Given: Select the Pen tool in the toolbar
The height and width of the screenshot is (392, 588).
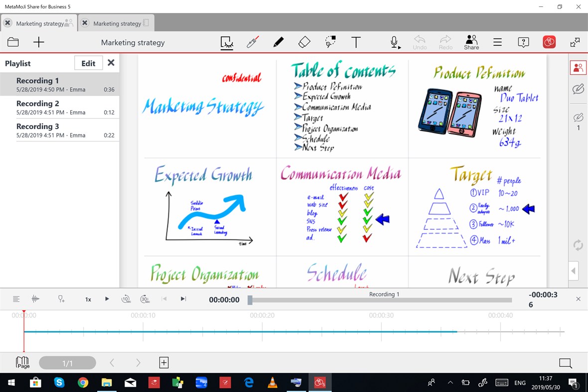Looking at the screenshot, I should pos(278,42).
